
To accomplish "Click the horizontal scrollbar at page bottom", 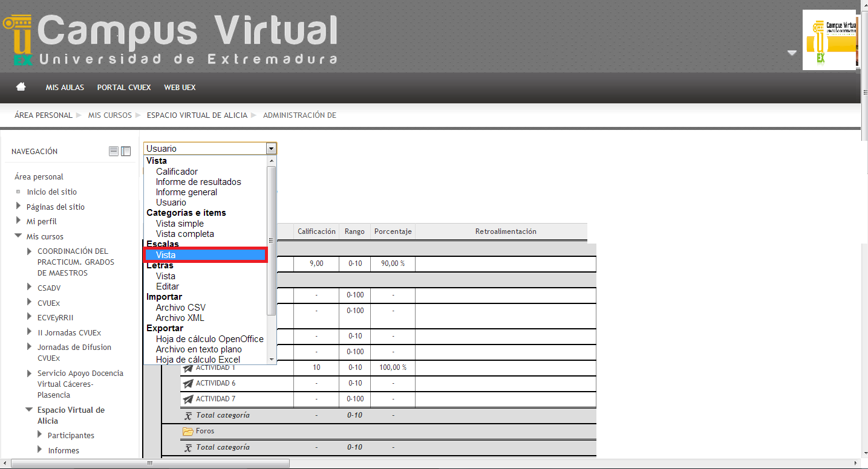I will click(x=150, y=464).
